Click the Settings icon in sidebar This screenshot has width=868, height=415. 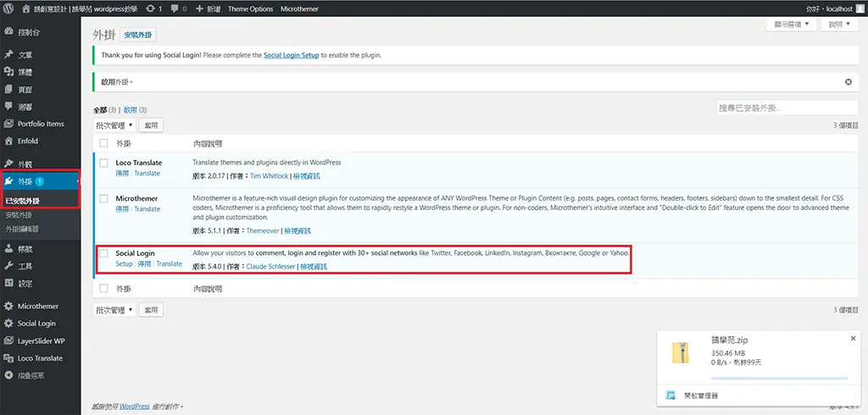8,283
